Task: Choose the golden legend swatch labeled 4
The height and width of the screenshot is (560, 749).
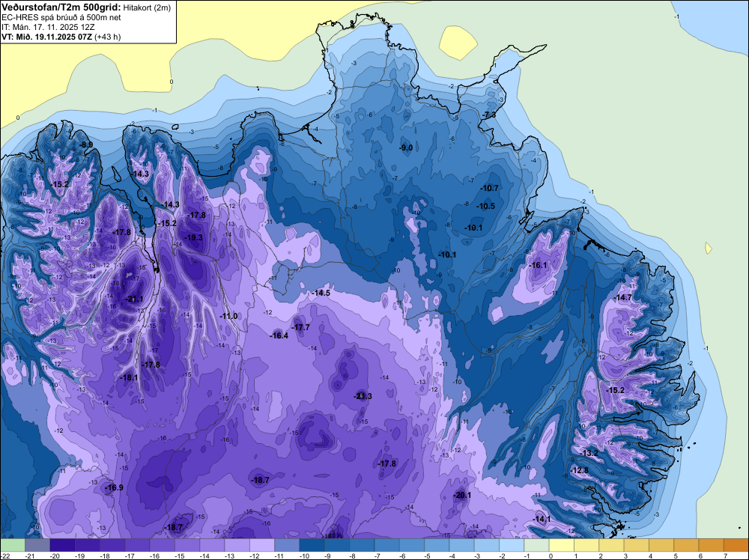Action: coord(661,545)
